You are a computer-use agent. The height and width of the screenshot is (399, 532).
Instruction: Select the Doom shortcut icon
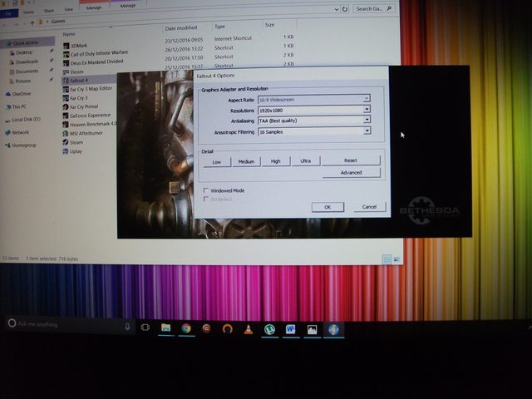point(66,72)
